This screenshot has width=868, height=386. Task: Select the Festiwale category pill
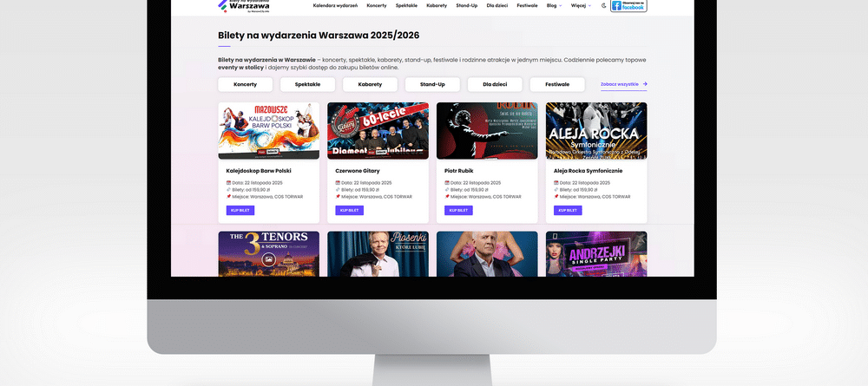pyautogui.click(x=557, y=85)
